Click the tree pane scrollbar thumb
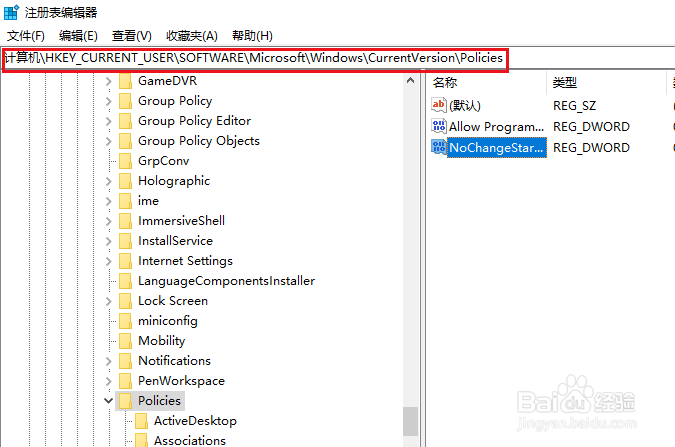675x447 pixels. click(x=411, y=422)
